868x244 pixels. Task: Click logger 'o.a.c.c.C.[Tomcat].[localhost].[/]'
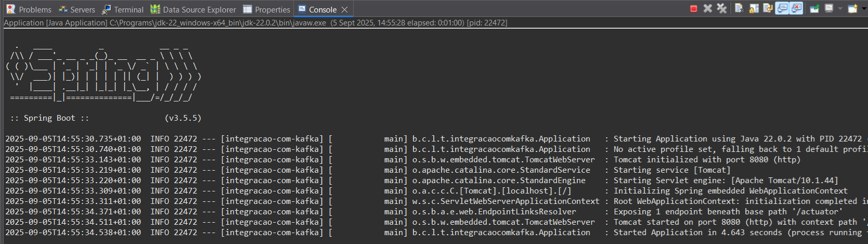(x=492, y=191)
